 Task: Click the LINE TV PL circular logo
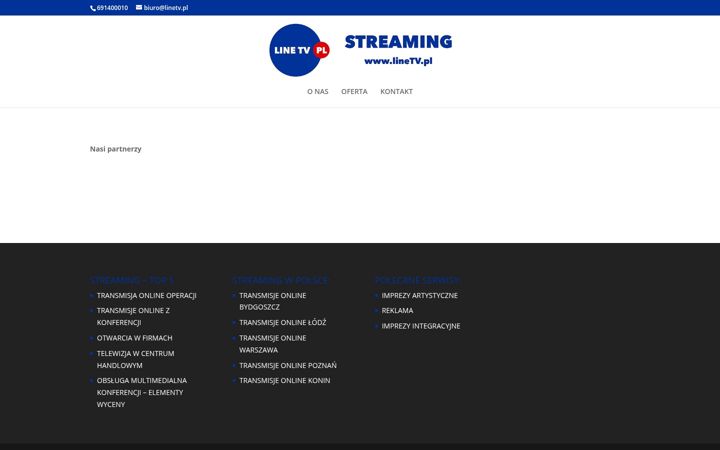(299, 50)
